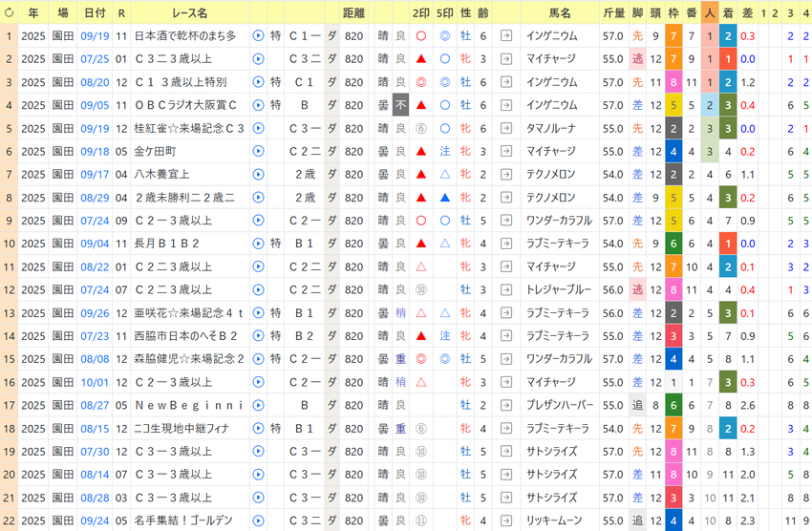Image resolution: width=812 pixels, height=531 pixels.
Task: Sort by the レース名 column header
Action: coord(189,13)
